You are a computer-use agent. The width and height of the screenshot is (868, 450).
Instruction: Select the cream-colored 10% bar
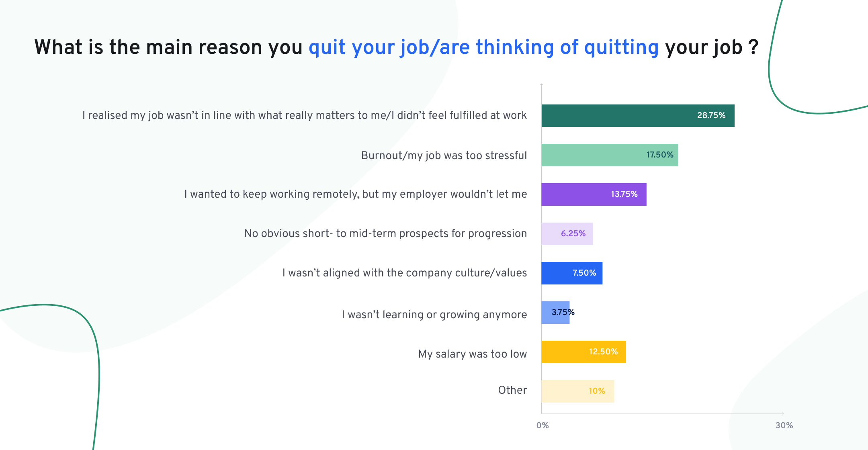(x=577, y=391)
